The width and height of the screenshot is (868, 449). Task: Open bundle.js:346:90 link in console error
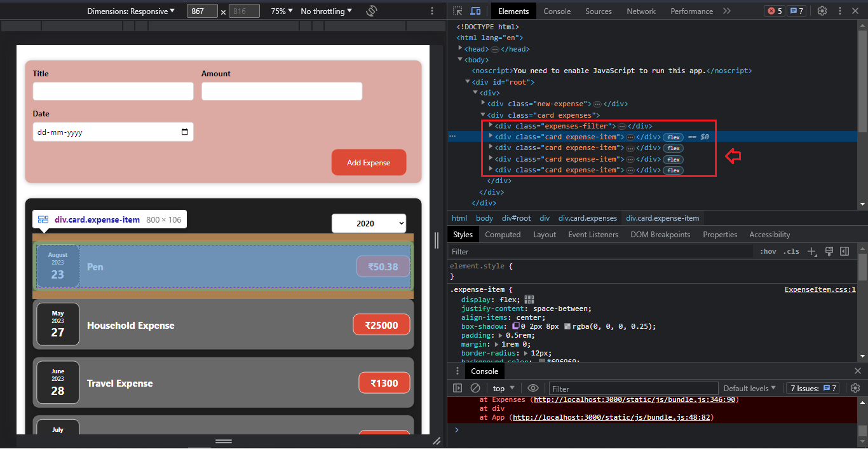pos(635,399)
